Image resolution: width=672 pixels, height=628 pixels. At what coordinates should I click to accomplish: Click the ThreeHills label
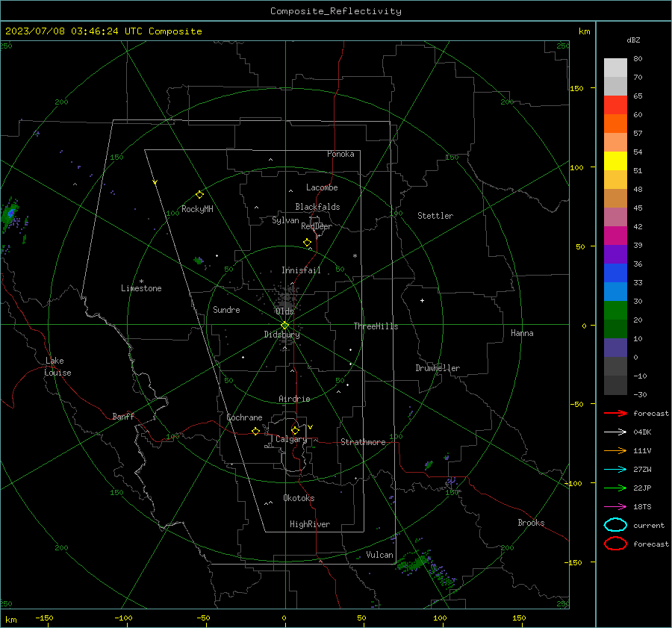pos(376,326)
